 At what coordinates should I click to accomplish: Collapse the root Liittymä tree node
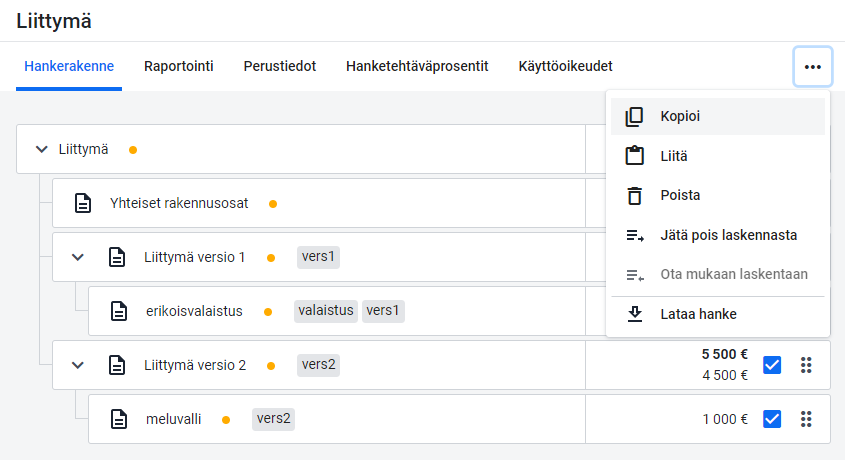[x=41, y=149]
